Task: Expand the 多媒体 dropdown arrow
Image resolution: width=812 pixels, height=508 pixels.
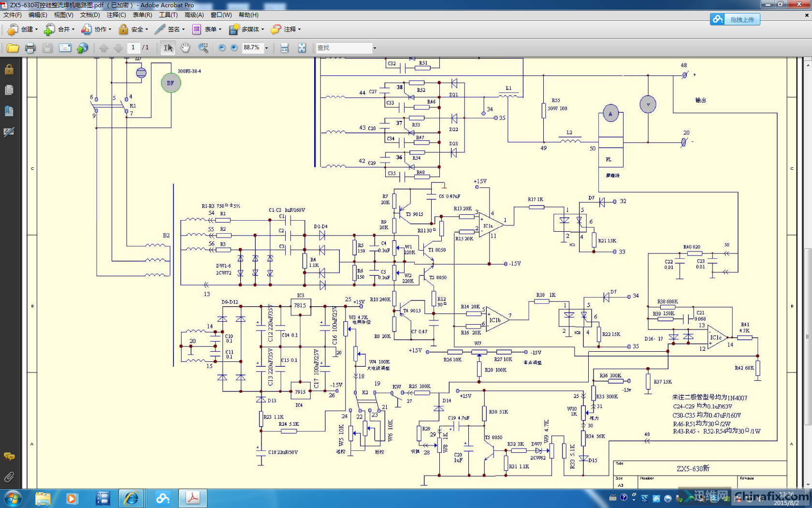Action: [x=262, y=30]
